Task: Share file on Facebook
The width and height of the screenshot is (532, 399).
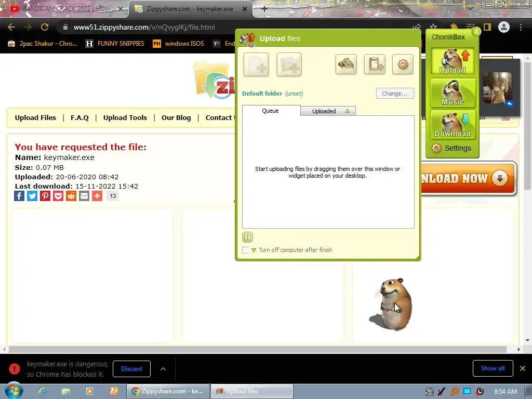Action: 19,196
